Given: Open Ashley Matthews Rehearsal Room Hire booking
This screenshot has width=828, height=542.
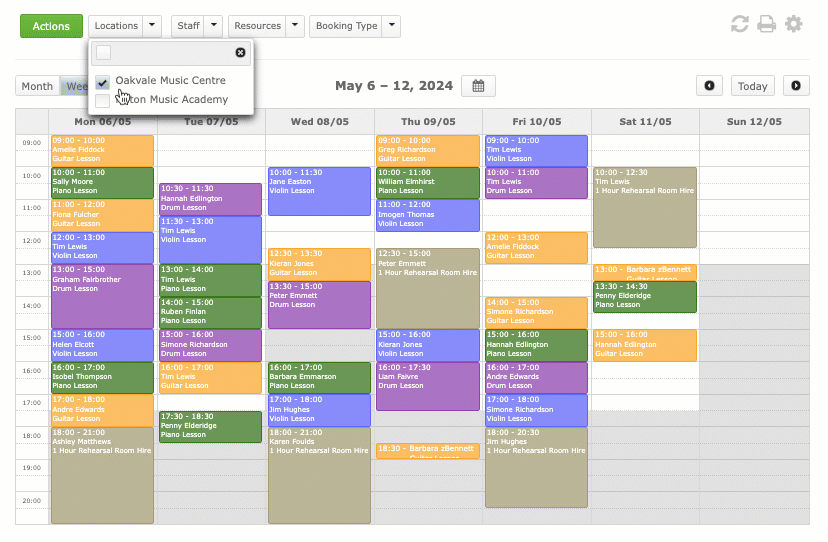Looking at the screenshot, I should (x=102, y=475).
